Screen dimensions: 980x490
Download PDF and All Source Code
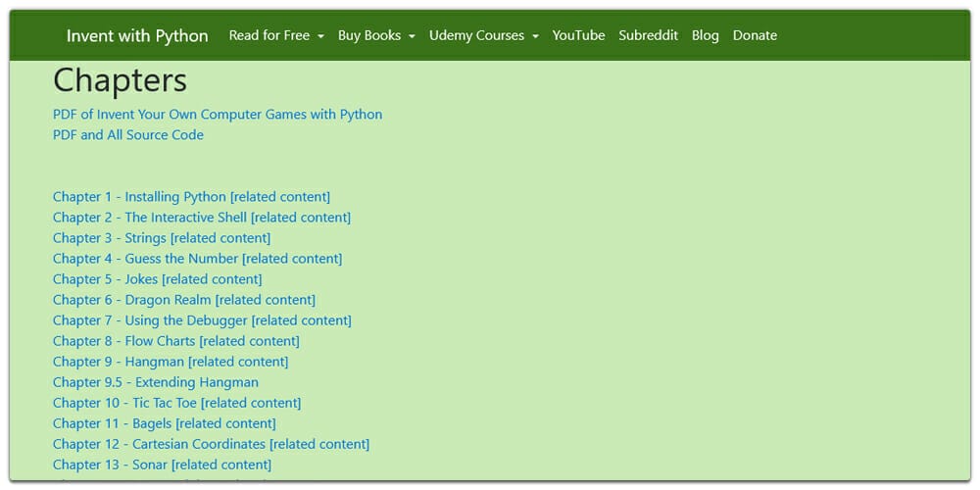click(x=128, y=135)
